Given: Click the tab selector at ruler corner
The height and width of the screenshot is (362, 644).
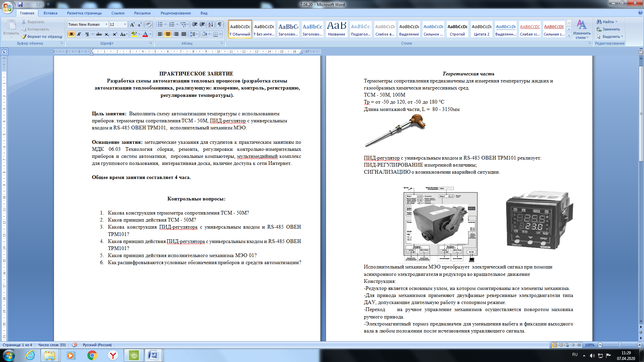Looking at the screenshot, I should [4, 52].
